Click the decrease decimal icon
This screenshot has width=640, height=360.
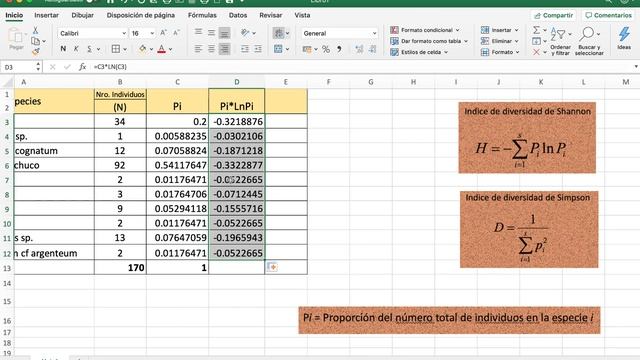tap(373, 49)
